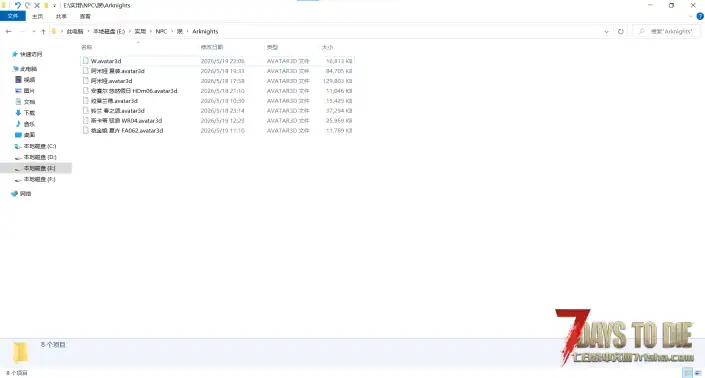
Task: Expand the chevron after NPC in the breadcrumb
Action: click(x=172, y=31)
